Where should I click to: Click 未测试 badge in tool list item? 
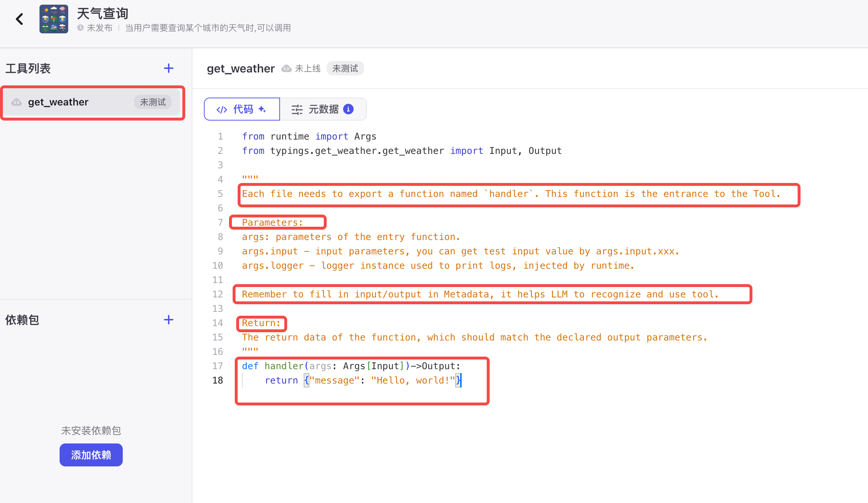tap(153, 102)
